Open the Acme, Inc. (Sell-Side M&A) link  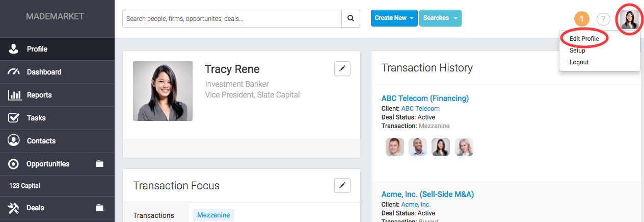427,194
